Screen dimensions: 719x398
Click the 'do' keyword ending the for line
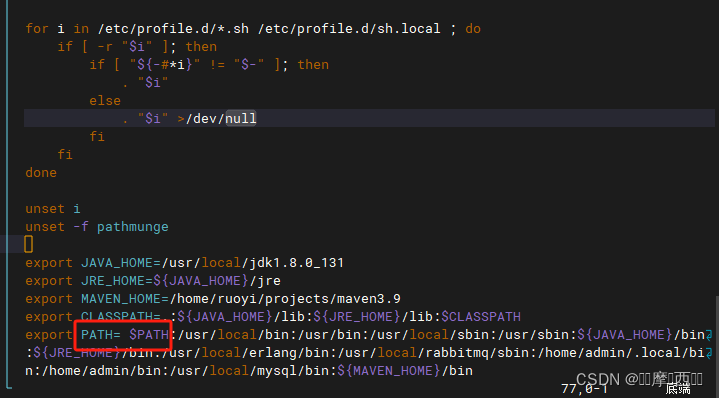click(x=473, y=29)
